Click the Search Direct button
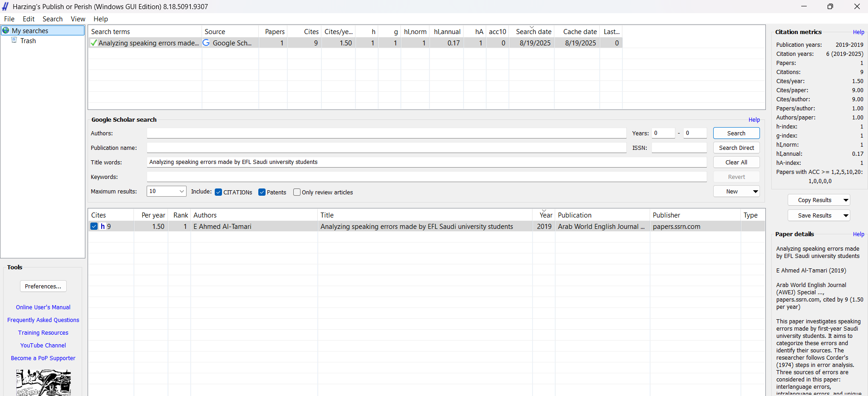868x396 pixels. [736, 148]
